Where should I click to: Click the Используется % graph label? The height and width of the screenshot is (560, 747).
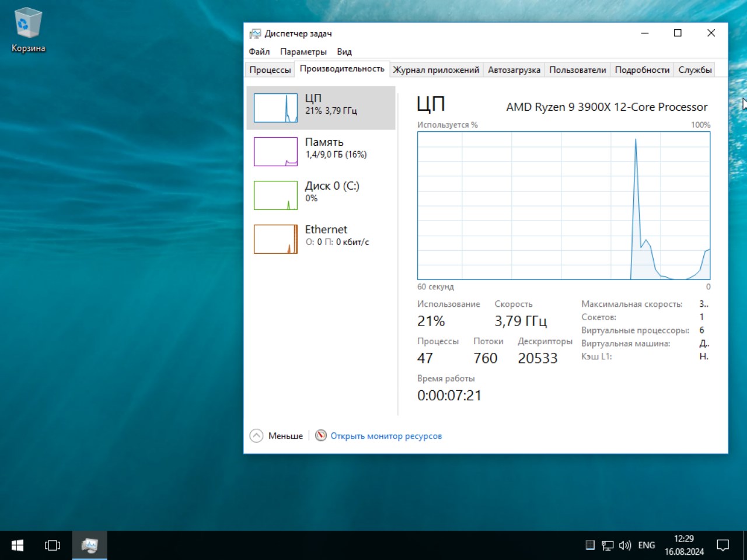pyautogui.click(x=448, y=125)
